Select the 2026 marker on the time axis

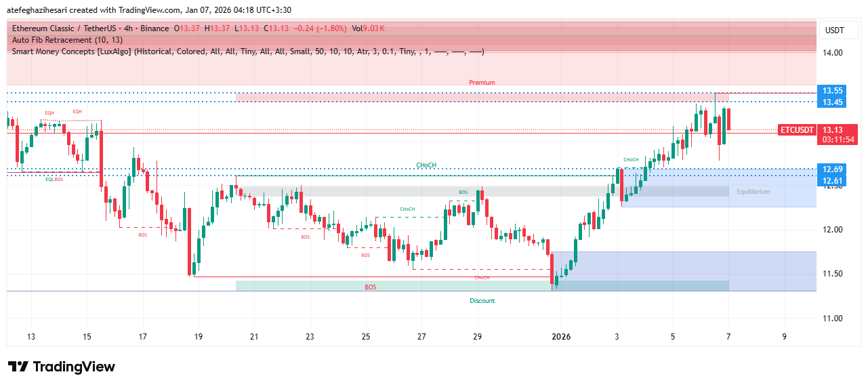[x=561, y=336]
